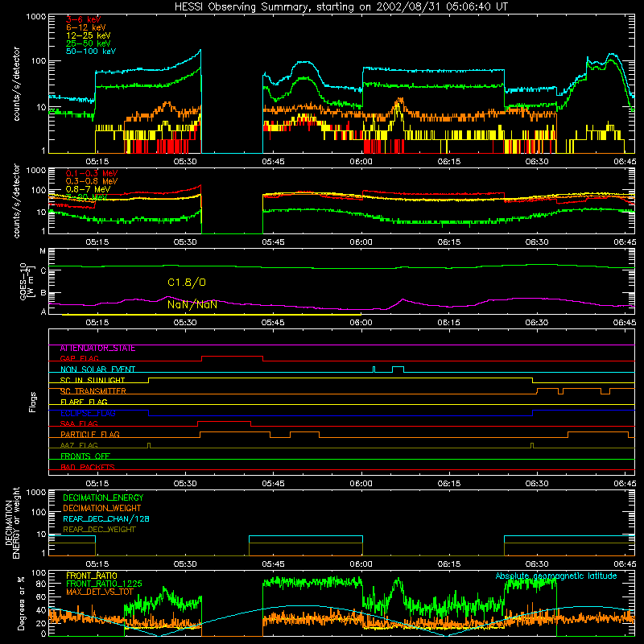The image size is (644, 644).
Task: Click the 06:15 tick label under Flags panel
Action: 449,484
